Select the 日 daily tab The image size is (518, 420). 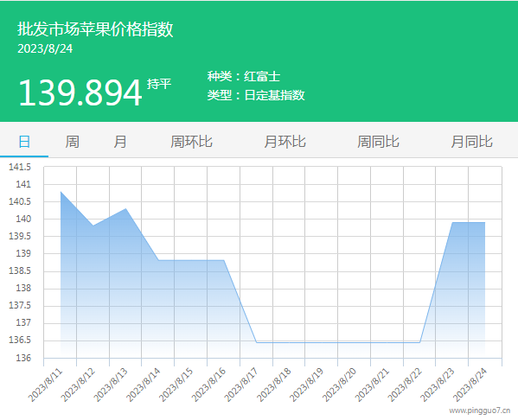click(24, 142)
